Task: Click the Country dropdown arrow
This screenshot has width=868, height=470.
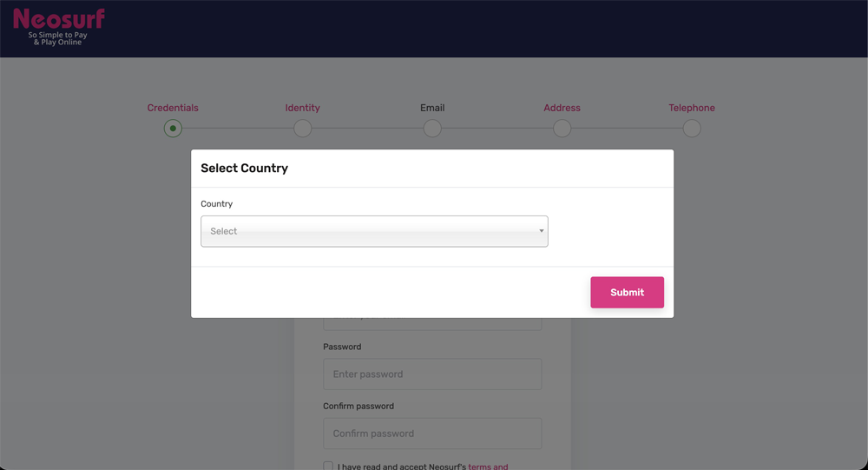Action: [x=541, y=231]
